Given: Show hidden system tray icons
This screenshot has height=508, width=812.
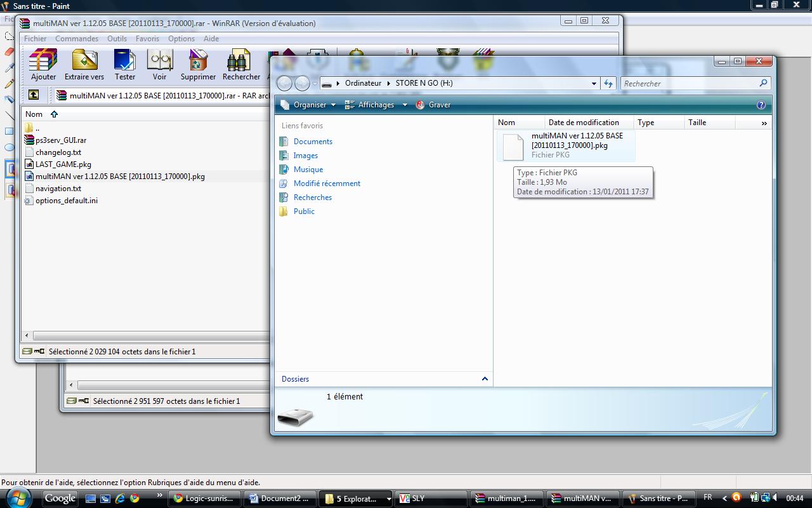Looking at the screenshot, I should (724, 498).
